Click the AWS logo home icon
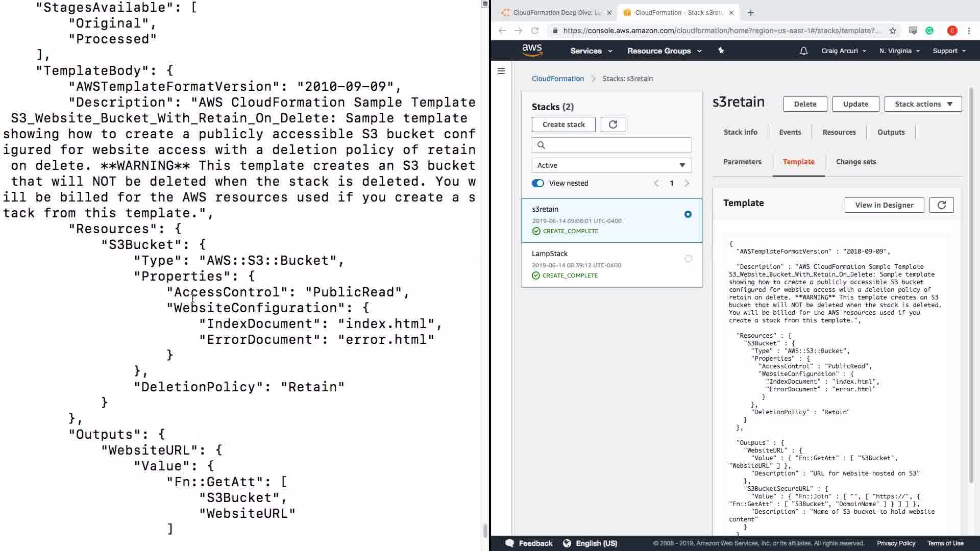This screenshot has height=551, width=980. point(532,50)
